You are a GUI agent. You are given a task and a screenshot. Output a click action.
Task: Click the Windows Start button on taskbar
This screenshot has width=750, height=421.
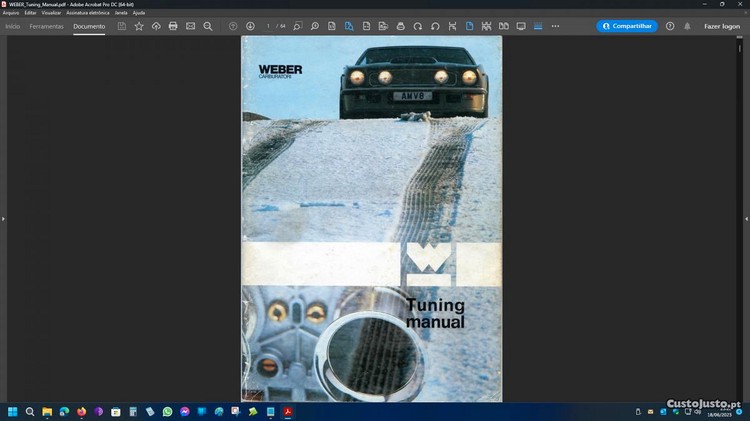13,411
